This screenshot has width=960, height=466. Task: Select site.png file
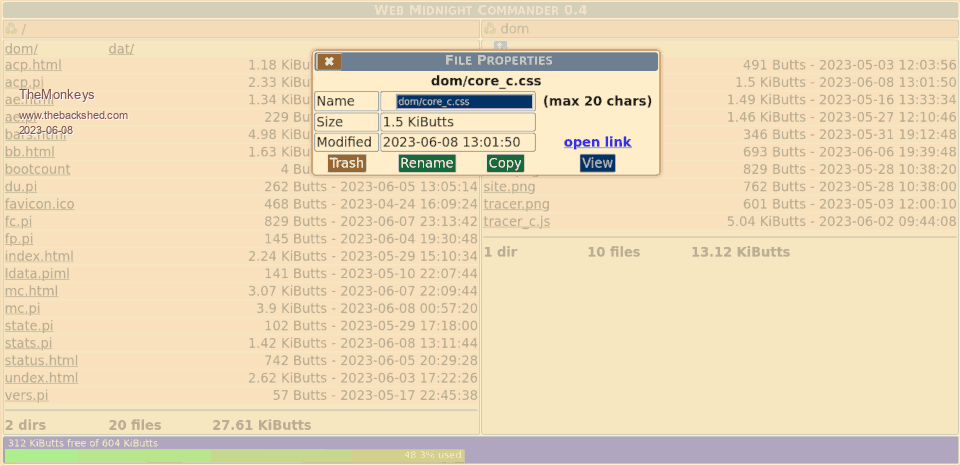point(509,186)
